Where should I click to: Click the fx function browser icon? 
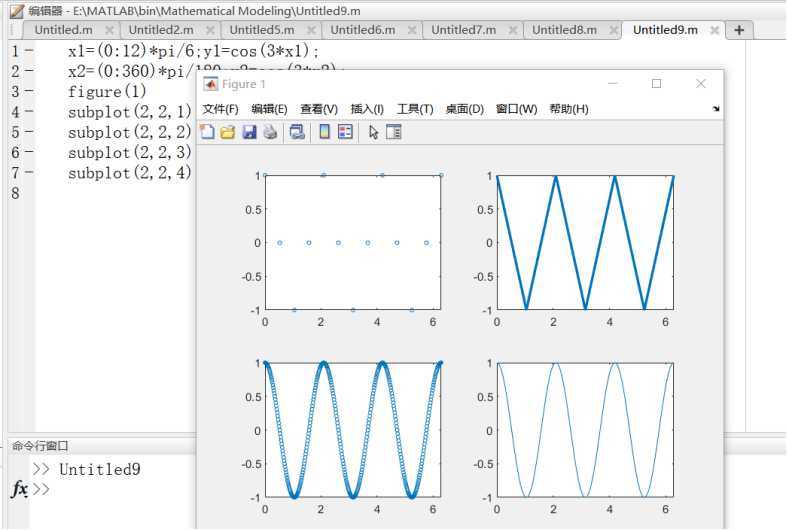[19, 488]
